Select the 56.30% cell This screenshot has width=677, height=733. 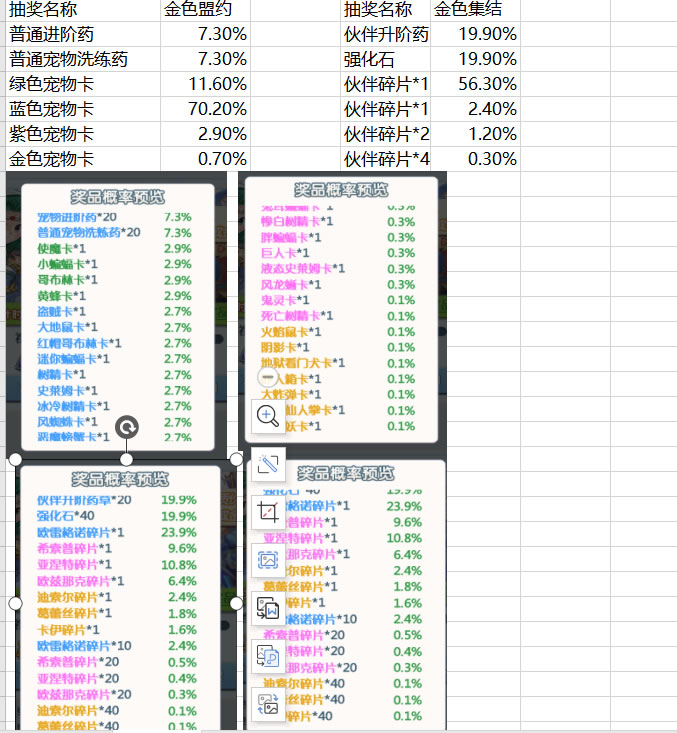[x=475, y=84]
